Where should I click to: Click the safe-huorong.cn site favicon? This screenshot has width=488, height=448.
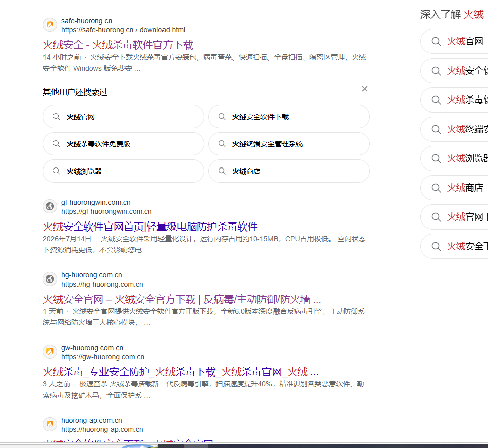tap(50, 25)
